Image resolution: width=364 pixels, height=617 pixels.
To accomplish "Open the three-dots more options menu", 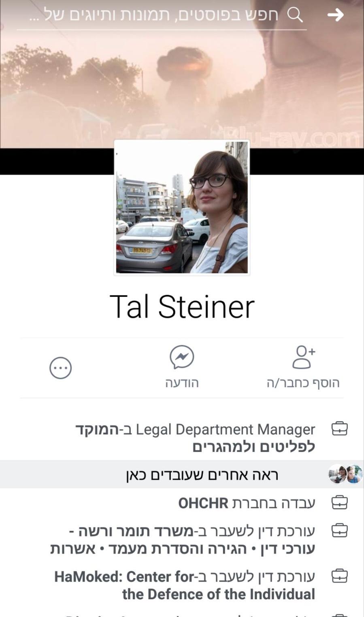I will click(61, 368).
